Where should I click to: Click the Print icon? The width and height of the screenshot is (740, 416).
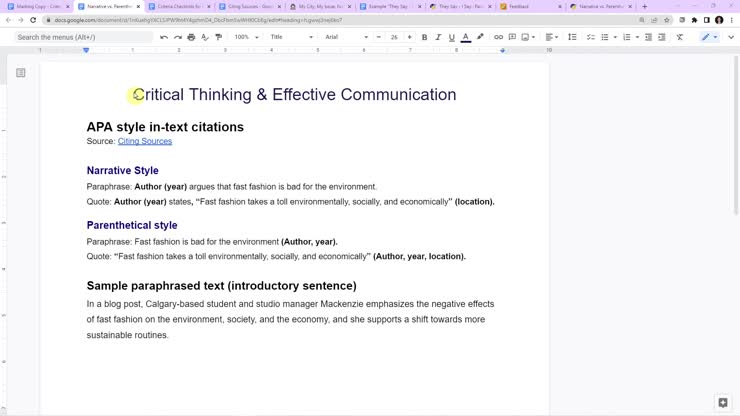click(x=191, y=37)
